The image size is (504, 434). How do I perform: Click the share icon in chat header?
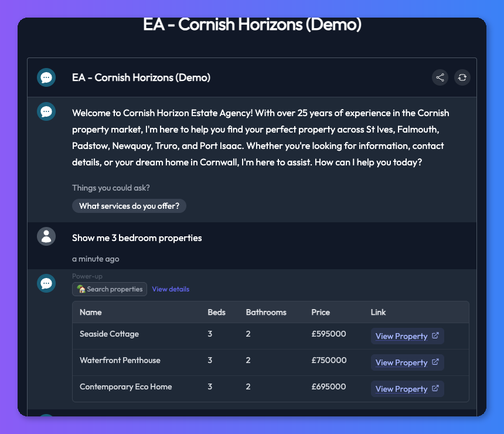point(440,77)
